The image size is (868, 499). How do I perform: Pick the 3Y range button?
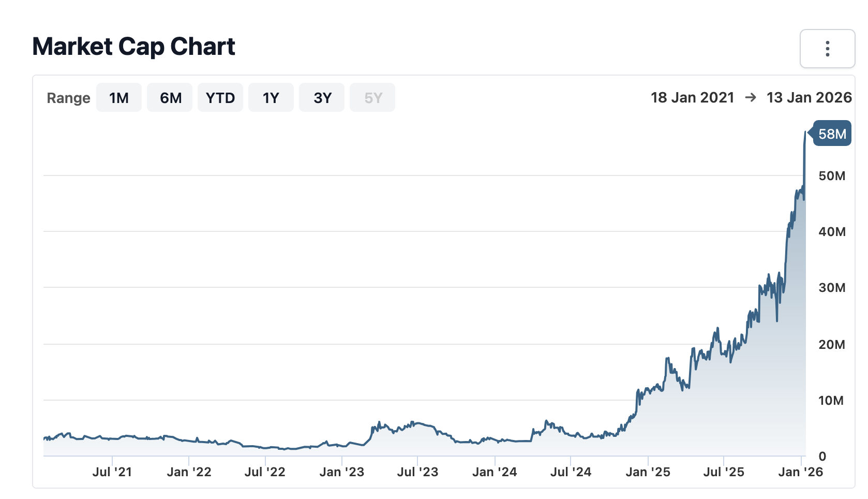pyautogui.click(x=322, y=98)
